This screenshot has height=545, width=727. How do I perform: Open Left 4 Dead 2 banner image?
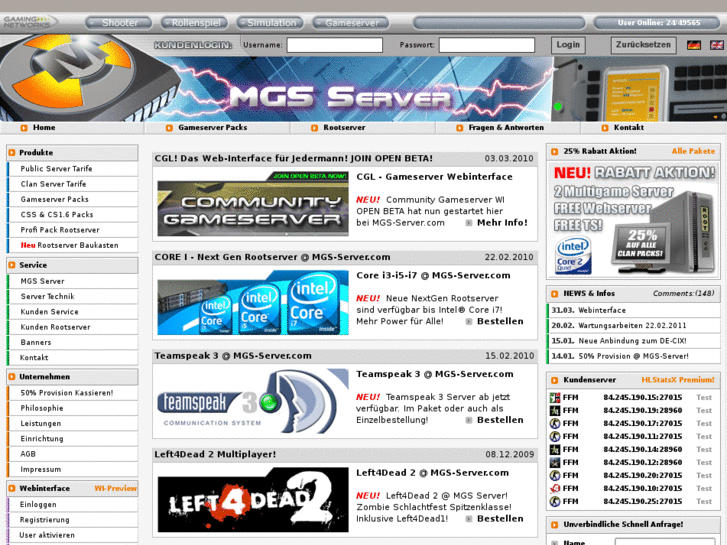tap(253, 500)
